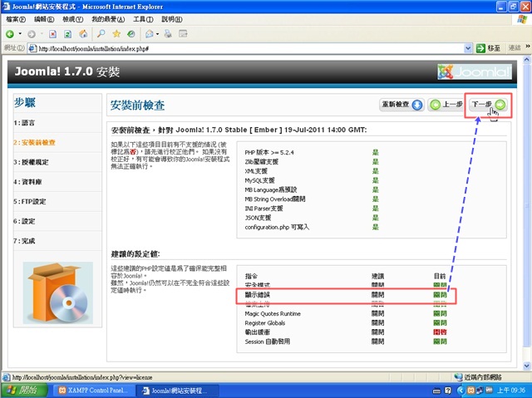Expand the address bar dropdown arrow
This screenshot has width=532, height=398.
click(x=468, y=48)
